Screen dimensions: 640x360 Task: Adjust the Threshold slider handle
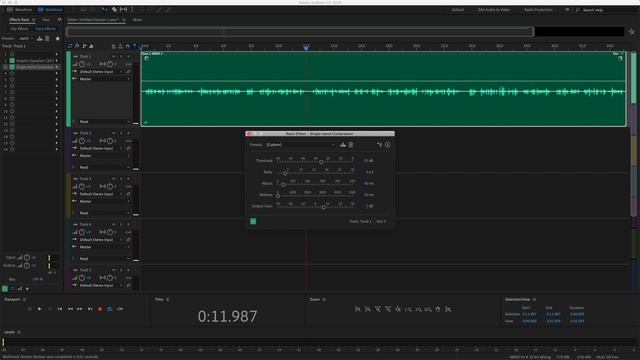[x=321, y=162]
